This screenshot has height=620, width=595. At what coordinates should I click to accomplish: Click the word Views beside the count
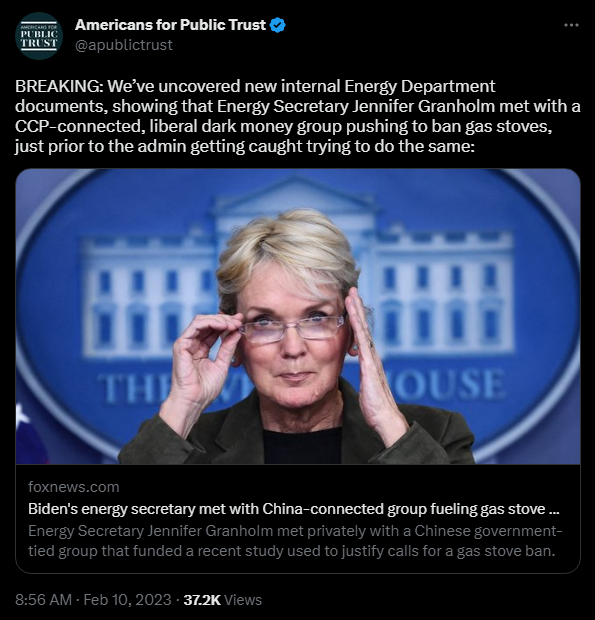coord(243,600)
